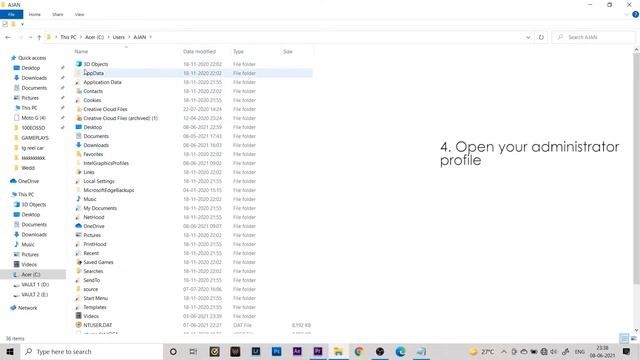Click the Back navigation arrow

click(x=8, y=37)
